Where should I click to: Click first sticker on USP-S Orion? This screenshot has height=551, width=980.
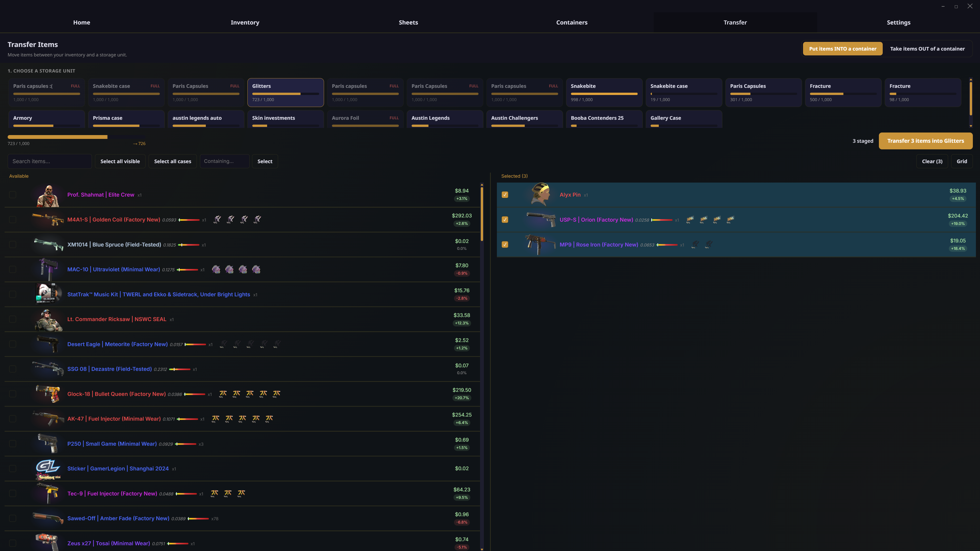coord(690,220)
